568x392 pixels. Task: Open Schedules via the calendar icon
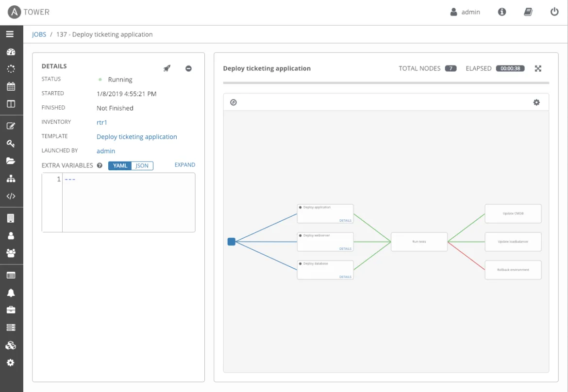coord(11,85)
